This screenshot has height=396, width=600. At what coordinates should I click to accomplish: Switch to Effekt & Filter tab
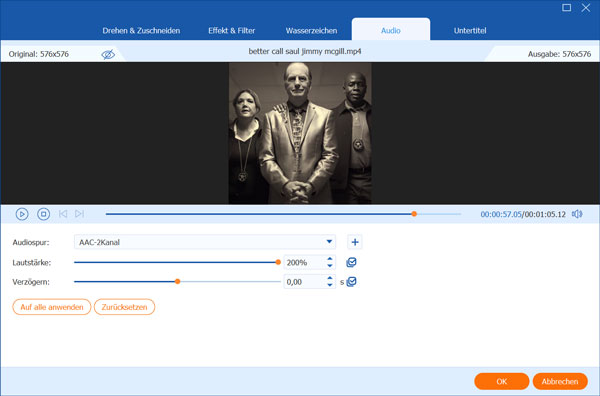pyautogui.click(x=232, y=31)
